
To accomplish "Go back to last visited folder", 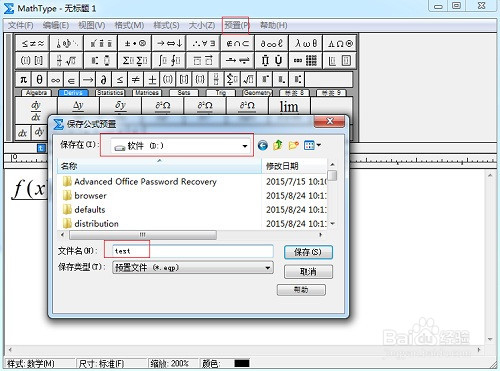I will coord(263,145).
